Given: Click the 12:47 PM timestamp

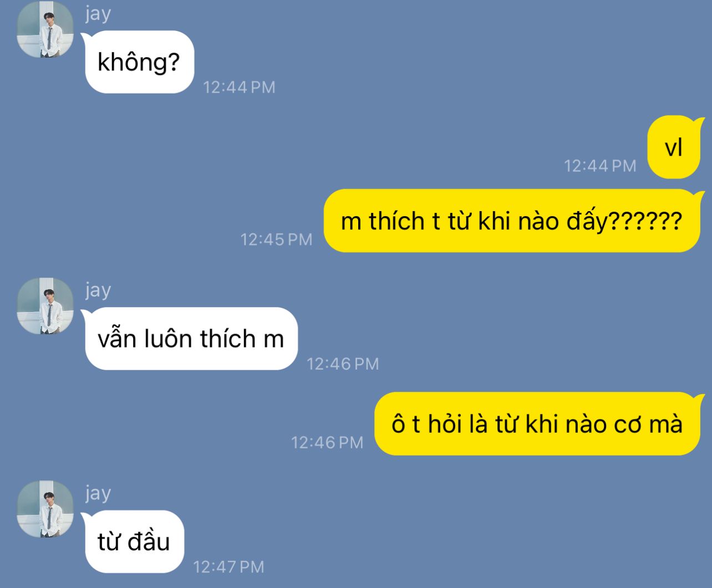Looking at the screenshot, I should pos(228,566).
